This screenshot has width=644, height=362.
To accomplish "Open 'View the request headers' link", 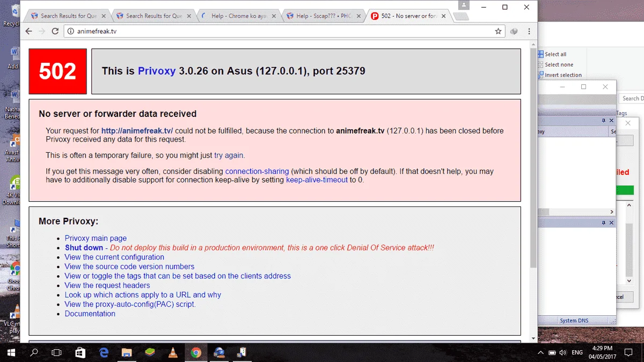I will (107, 285).
